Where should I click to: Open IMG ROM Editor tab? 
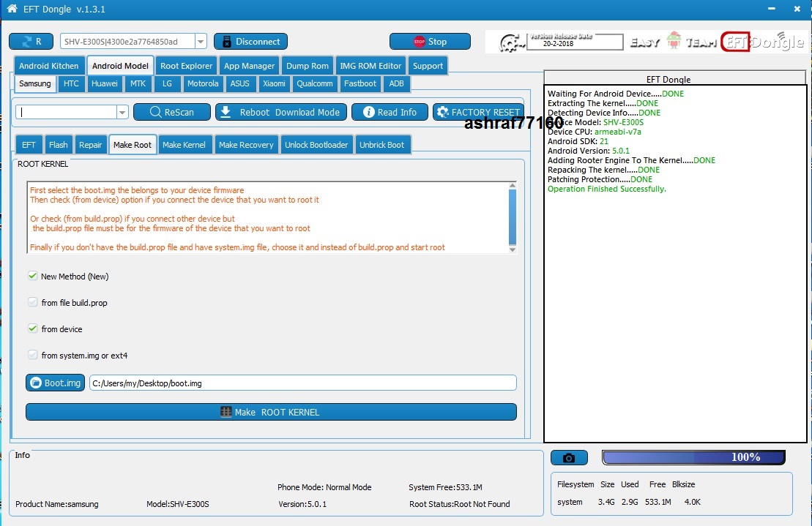click(370, 66)
